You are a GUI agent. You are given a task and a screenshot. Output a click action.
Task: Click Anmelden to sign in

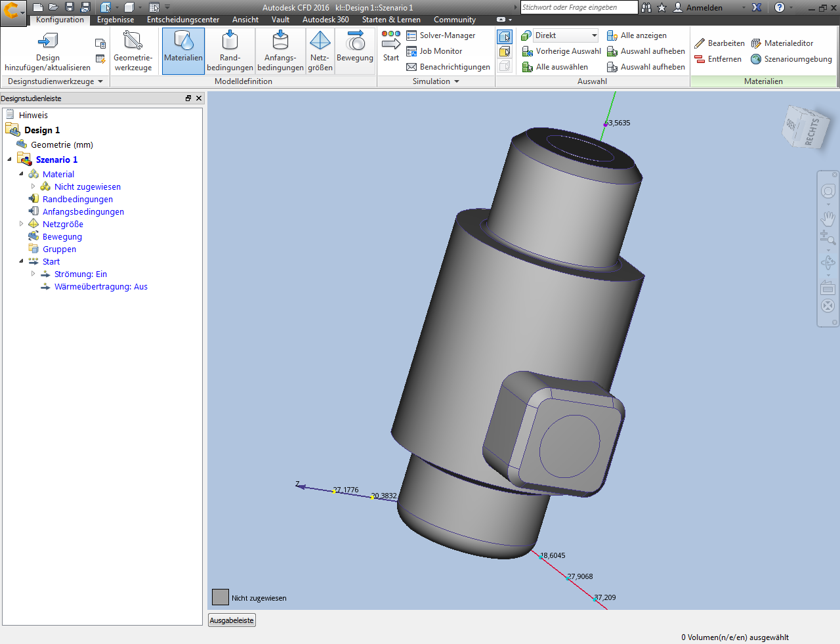[x=698, y=7]
